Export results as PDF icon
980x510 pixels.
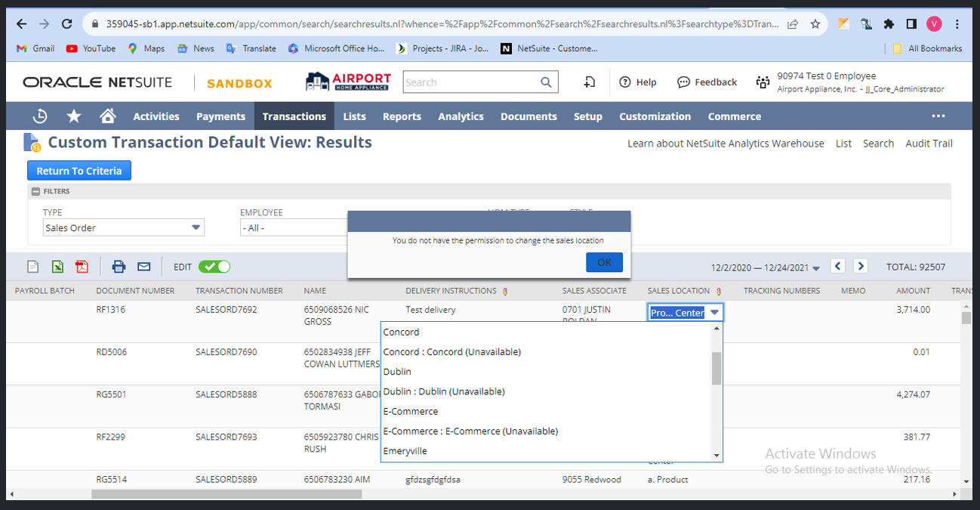click(x=82, y=267)
